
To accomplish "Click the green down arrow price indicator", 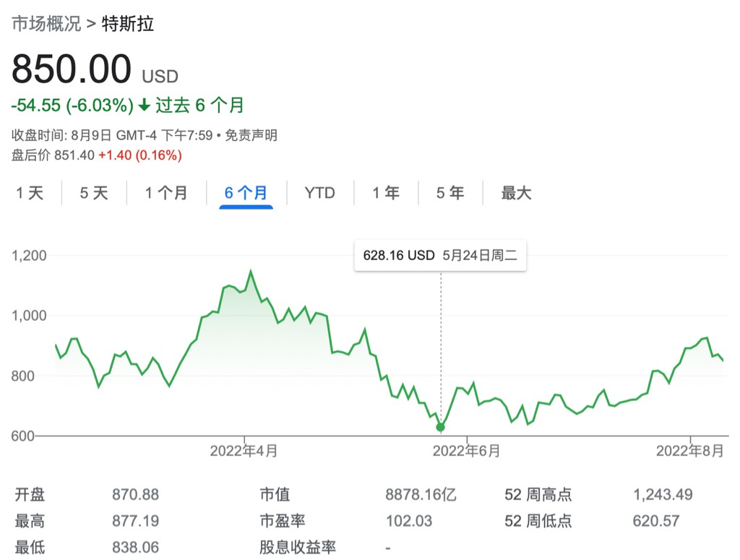I will coord(145,105).
